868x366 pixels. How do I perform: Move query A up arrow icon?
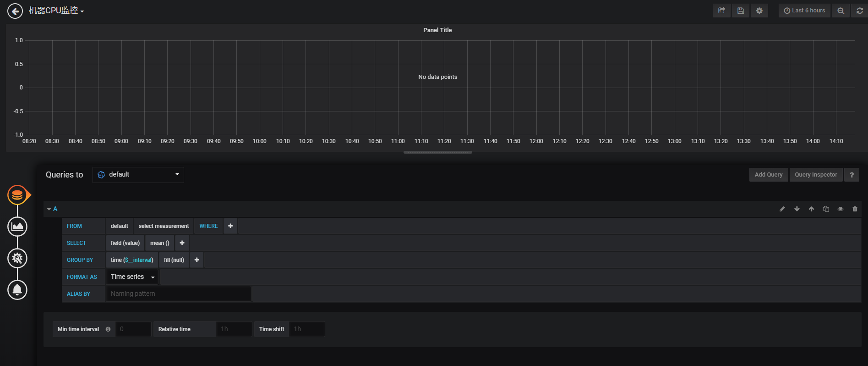coord(811,209)
